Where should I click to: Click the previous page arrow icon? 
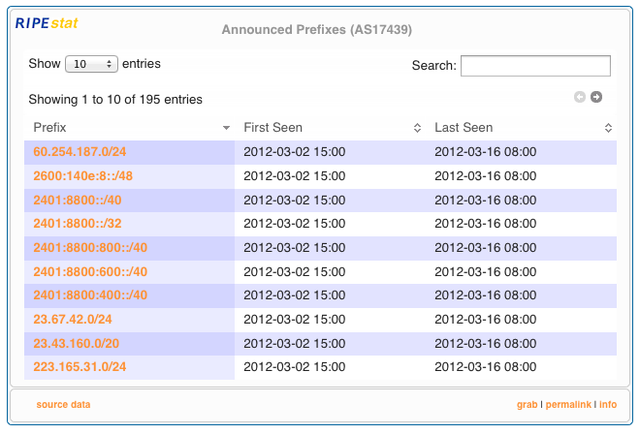(x=580, y=97)
